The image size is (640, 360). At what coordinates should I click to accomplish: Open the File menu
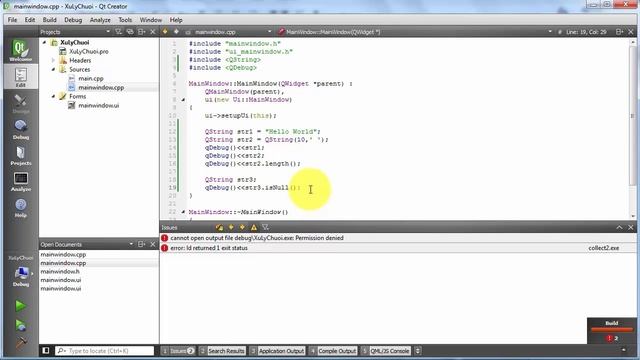pyautogui.click(x=12, y=20)
